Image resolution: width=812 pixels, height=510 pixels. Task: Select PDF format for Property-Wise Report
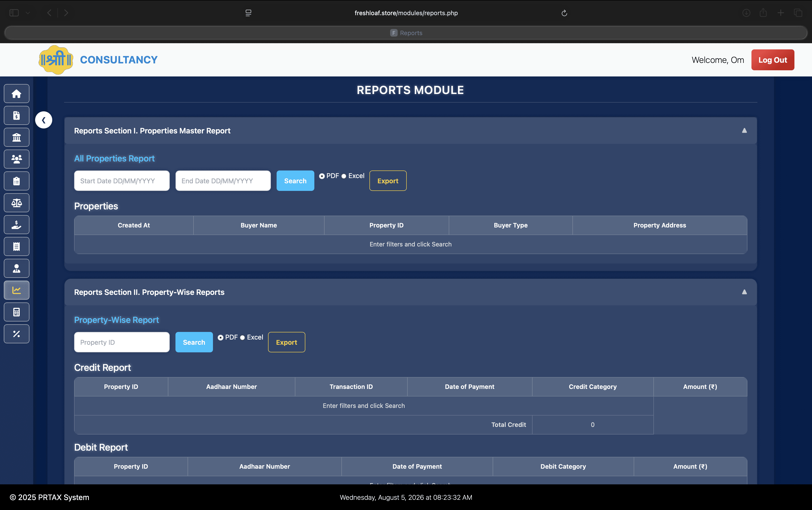(x=221, y=338)
